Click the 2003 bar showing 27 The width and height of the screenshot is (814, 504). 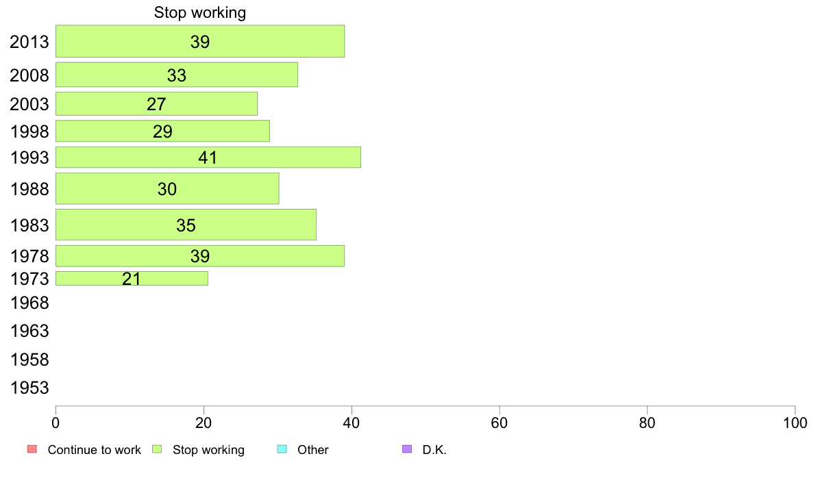coord(156,104)
